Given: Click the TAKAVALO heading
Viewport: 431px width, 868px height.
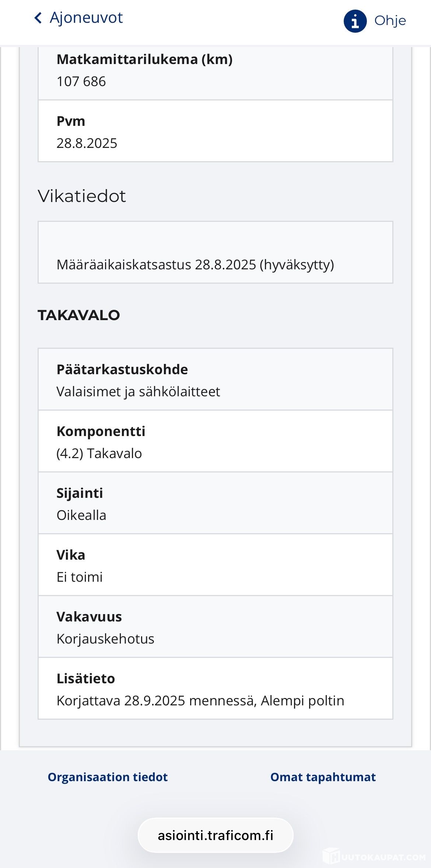Looking at the screenshot, I should (79, 315).
